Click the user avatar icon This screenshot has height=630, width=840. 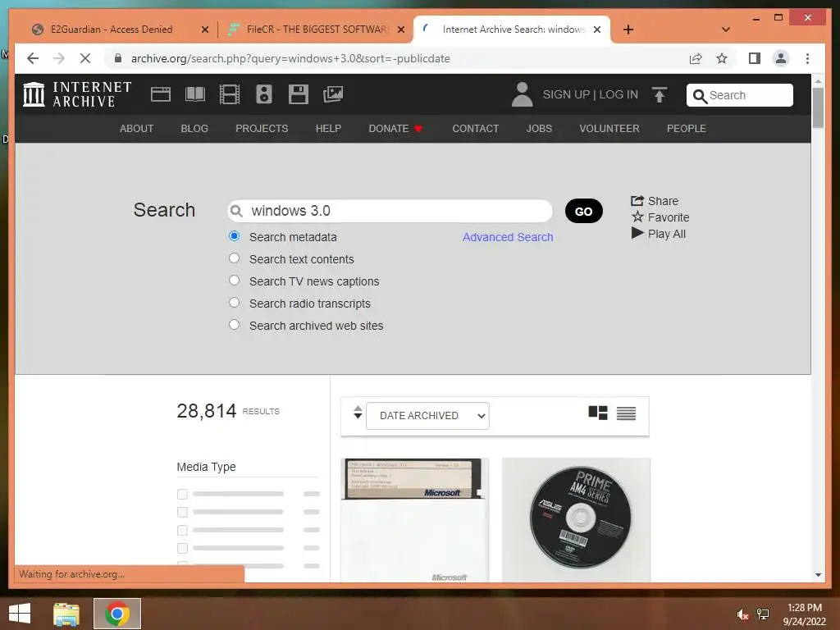(x=522, y=94)
